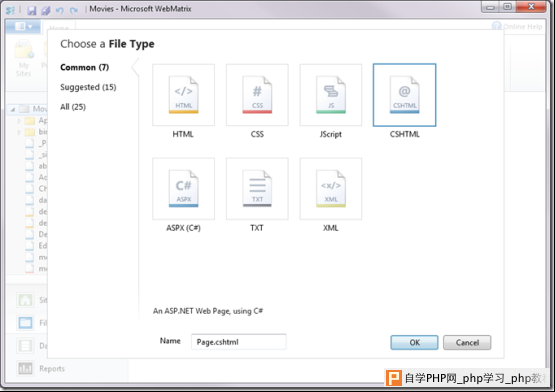Select the TXT file type icon
Image resolution: width=555 pixels, height=392 pixels.
coord(257,189)
